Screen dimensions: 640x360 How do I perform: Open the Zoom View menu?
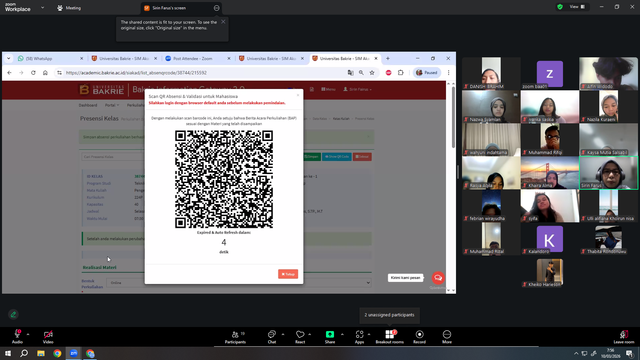577,7
